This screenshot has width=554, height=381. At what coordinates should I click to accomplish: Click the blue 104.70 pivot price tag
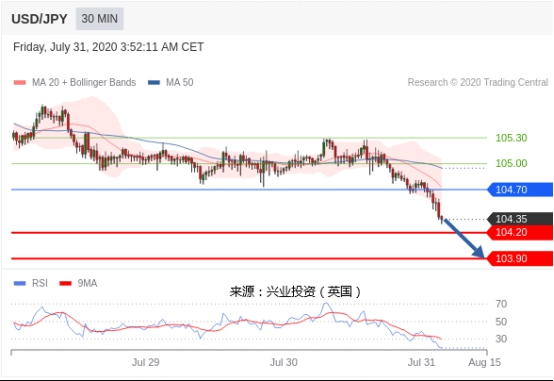[520, 189]
